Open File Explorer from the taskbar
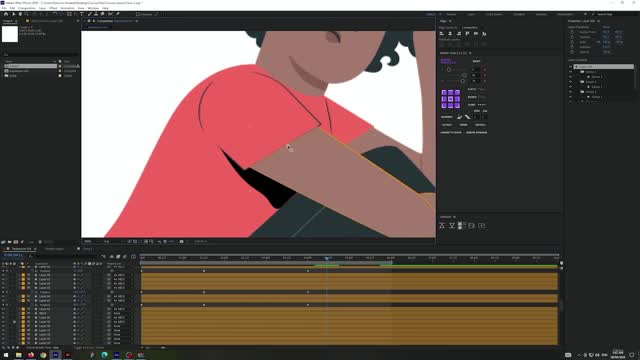Screen dimensions: 640x360 [x=18, y=355]
